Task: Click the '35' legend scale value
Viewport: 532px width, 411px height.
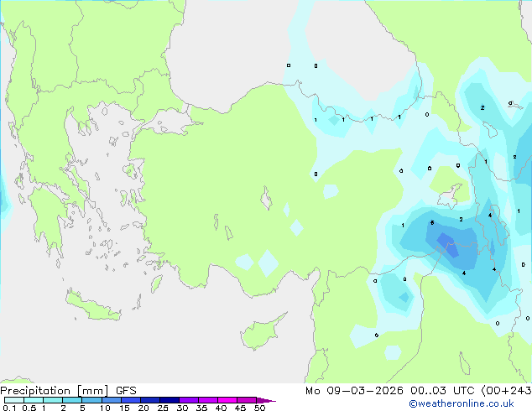Action: (x=201, y=408)
